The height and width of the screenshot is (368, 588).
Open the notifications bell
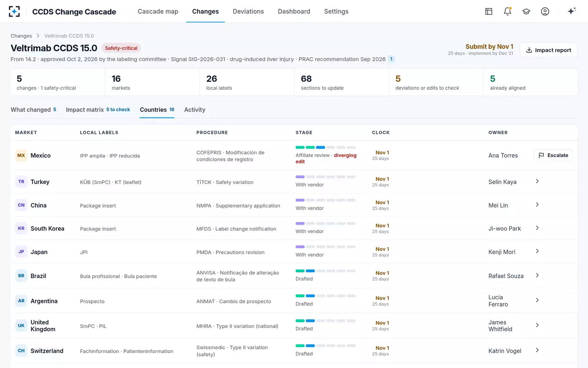pyautogui.click(x=508, y=11)
